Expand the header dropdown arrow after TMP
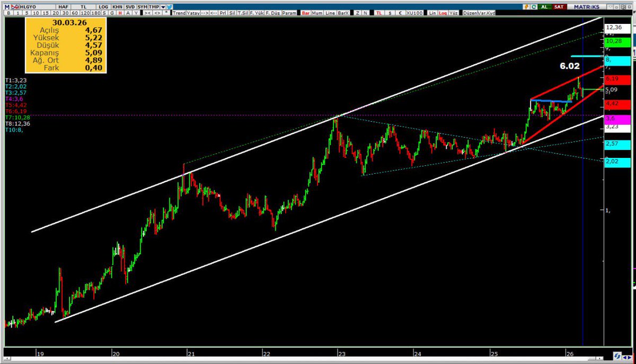 163,6
